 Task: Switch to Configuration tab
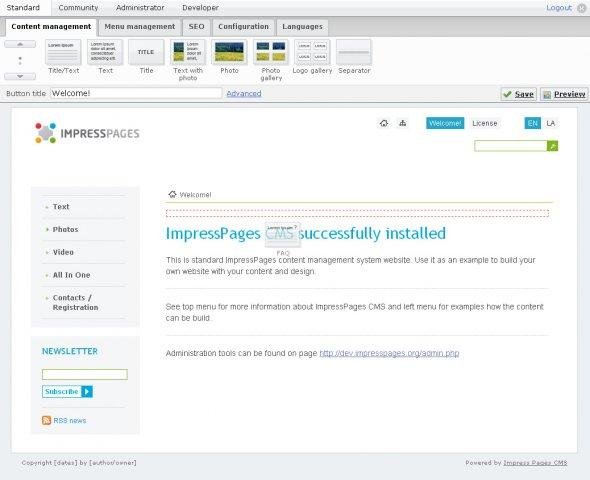click(x=243, y=27)
